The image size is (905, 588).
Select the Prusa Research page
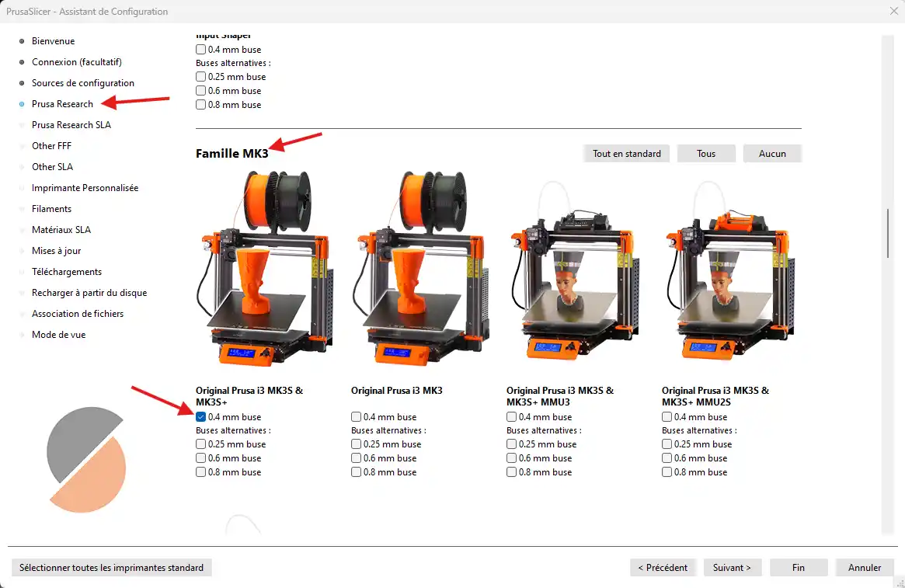(x=62, y=104)
